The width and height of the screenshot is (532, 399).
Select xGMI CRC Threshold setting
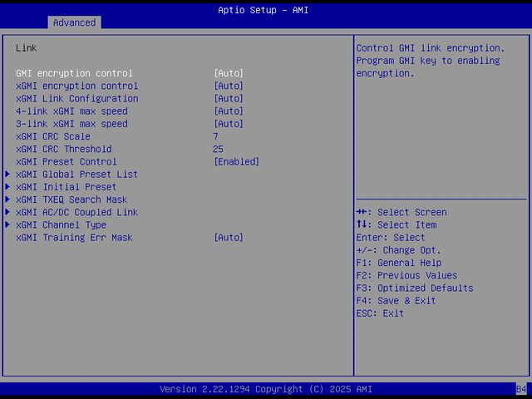coord(64,149)
